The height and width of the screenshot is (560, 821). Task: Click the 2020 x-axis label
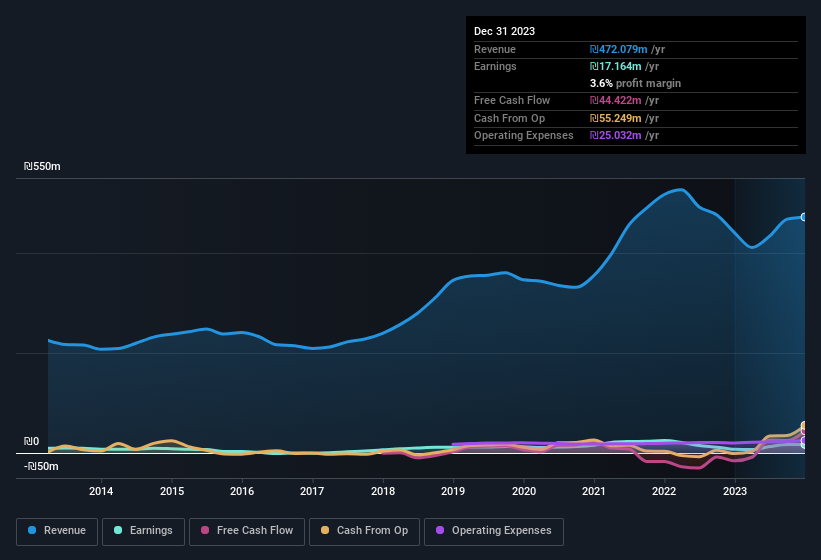click(x=524, y=491)
